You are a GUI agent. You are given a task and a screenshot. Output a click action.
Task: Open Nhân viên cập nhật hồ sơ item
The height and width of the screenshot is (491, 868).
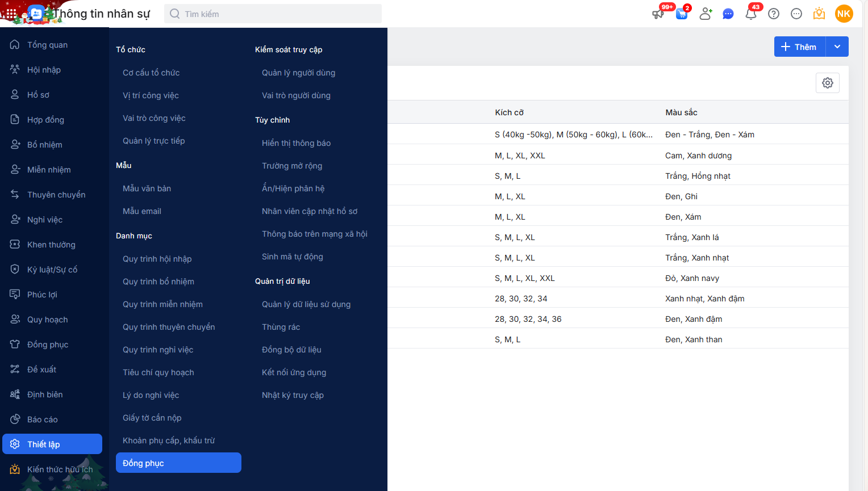(310, 211)
